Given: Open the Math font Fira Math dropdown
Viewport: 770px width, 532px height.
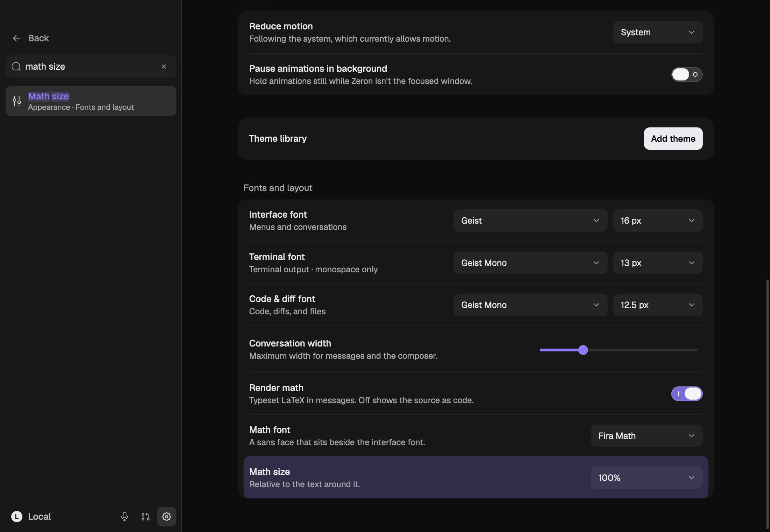Looking at the screenshot, I should (646, 436).
